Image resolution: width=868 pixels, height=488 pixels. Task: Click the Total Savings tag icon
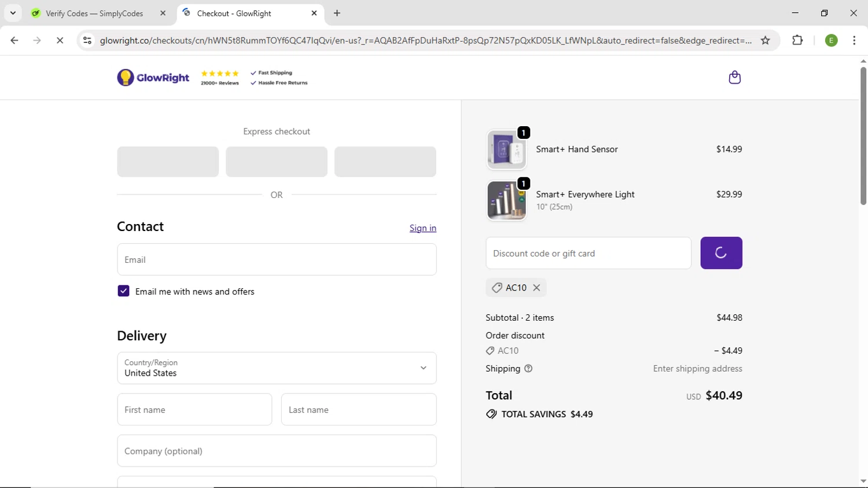[x=491, y=414]
